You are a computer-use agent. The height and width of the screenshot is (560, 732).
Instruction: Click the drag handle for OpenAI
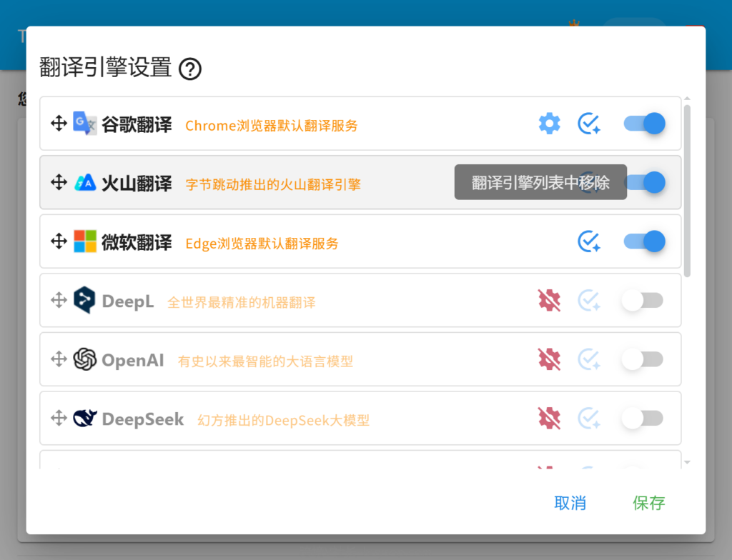[x=59, y=359]
